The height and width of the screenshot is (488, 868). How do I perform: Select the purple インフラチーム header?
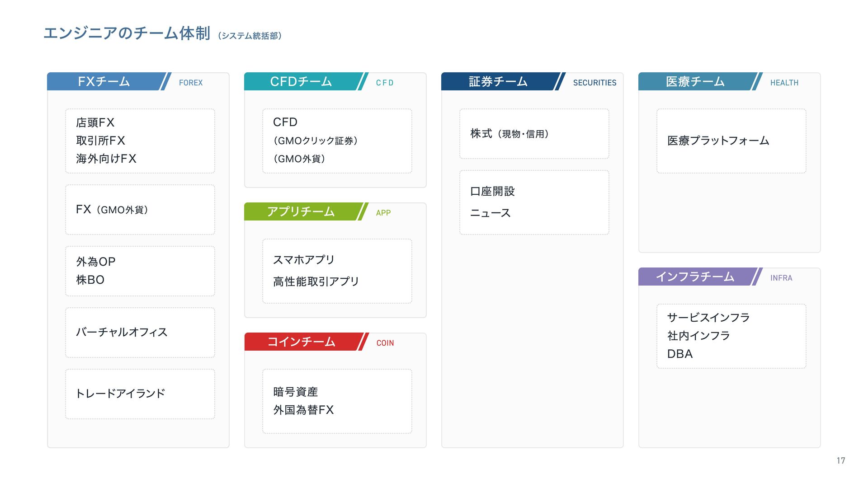click(x=695, y=277)
